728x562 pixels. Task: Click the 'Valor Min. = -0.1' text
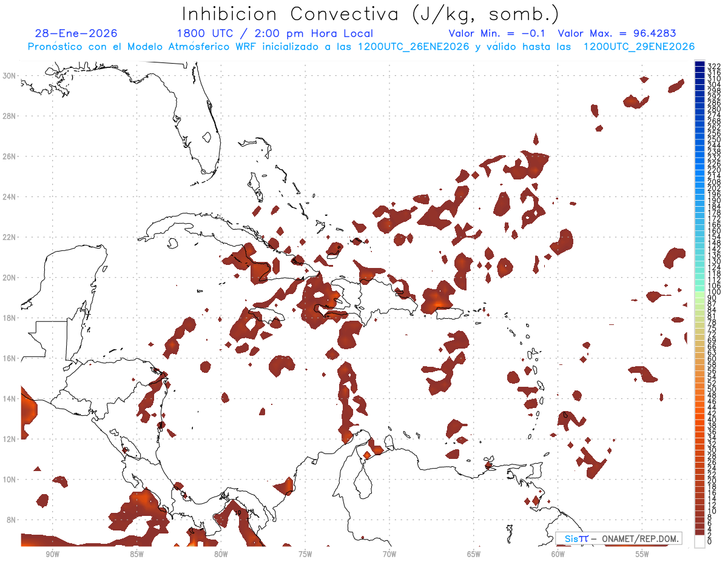tap(497, 33)
